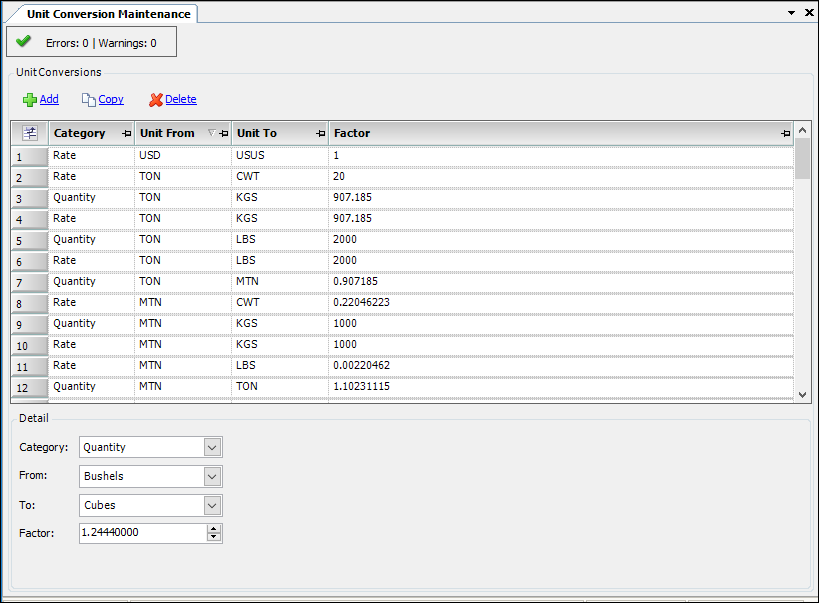Click the CWT cell in row 2
The height and width of the screenshot is (603, 819).
point(280,177)
